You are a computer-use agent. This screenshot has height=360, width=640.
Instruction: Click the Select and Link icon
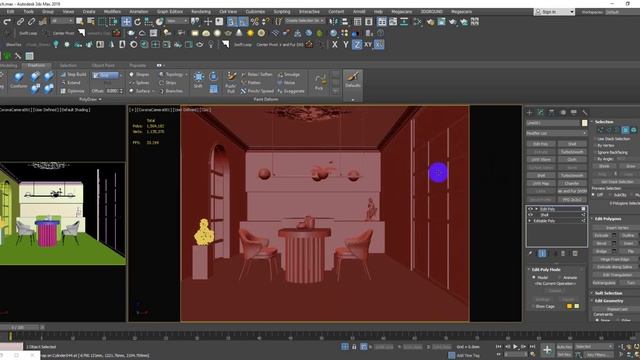pyautogui.click(x=20, y=22)
